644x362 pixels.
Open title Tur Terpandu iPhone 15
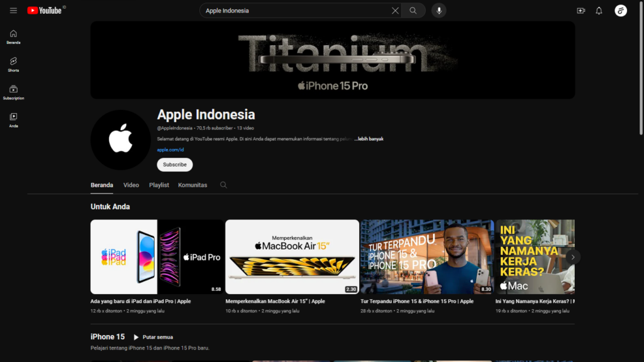(417, 301)
